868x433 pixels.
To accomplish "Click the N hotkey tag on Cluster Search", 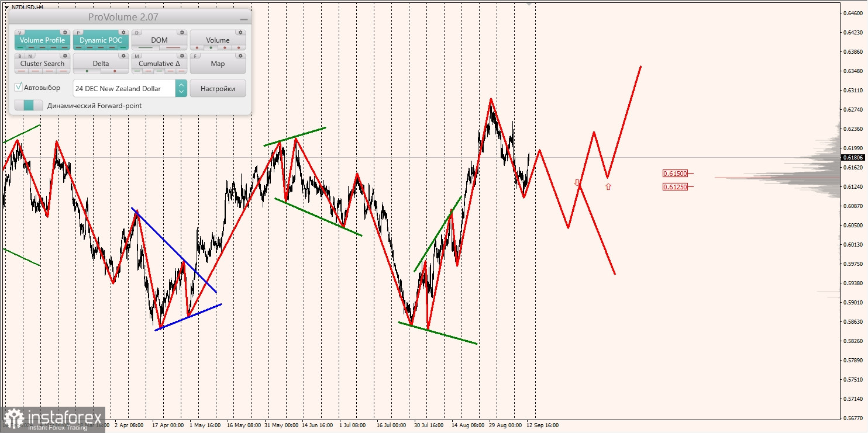I will pyautogui.click(x=30, y=56).
